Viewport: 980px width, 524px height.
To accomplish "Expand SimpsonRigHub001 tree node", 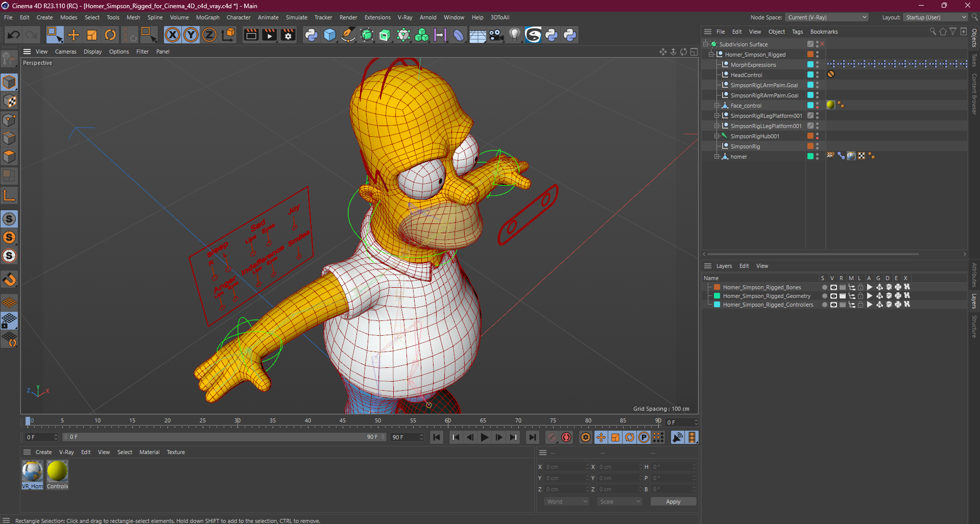I will click(x=716, y=136).
